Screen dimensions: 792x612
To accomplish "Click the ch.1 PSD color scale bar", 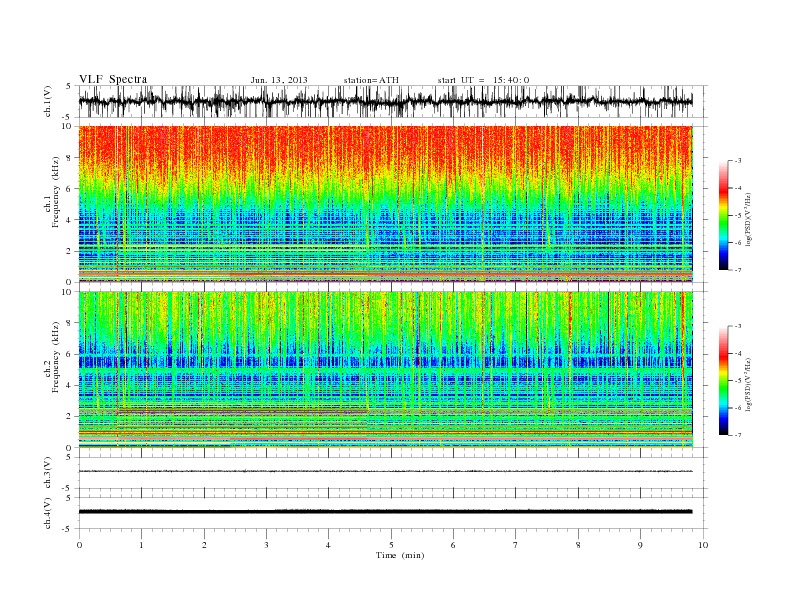I will point(723,215).
